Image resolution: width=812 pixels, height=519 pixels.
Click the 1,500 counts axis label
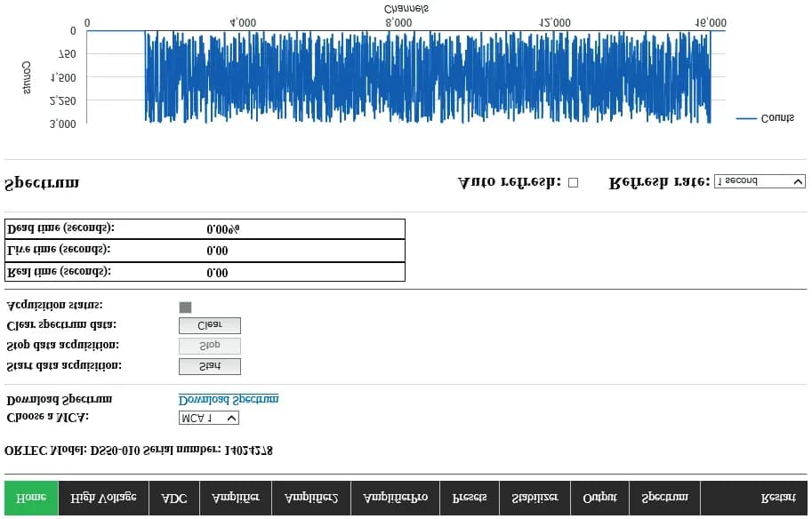click(x=63, y=77)
